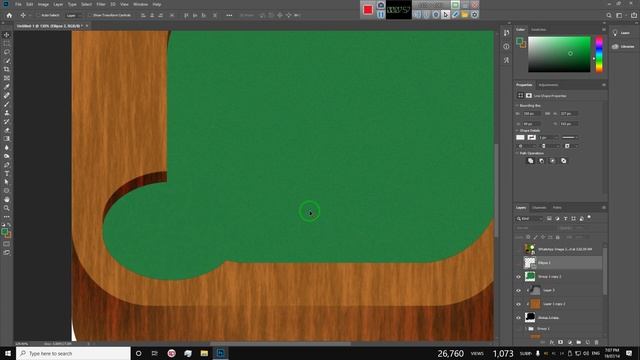
Task: Create a new group folder
Action: click(x=578, y=342)
